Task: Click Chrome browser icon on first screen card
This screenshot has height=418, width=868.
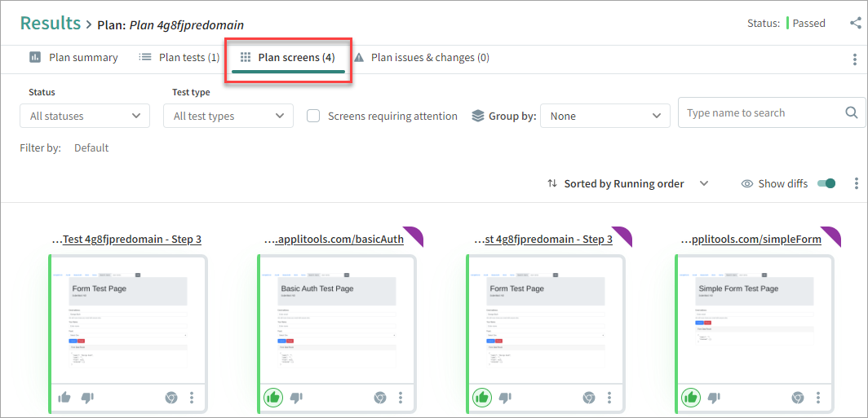Action: tap(171, 398)
